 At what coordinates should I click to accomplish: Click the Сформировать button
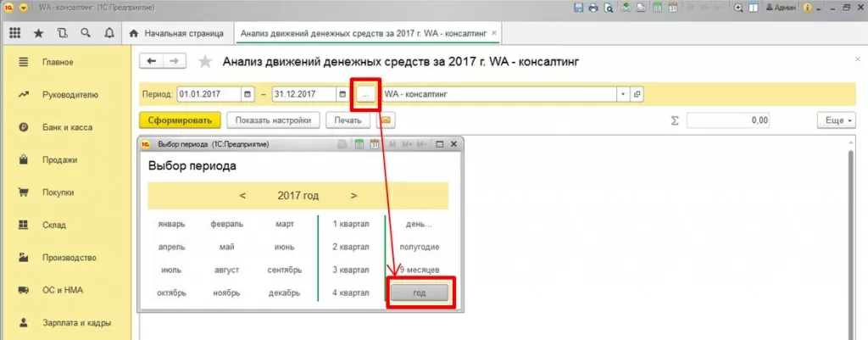click(x=180, y=120)
